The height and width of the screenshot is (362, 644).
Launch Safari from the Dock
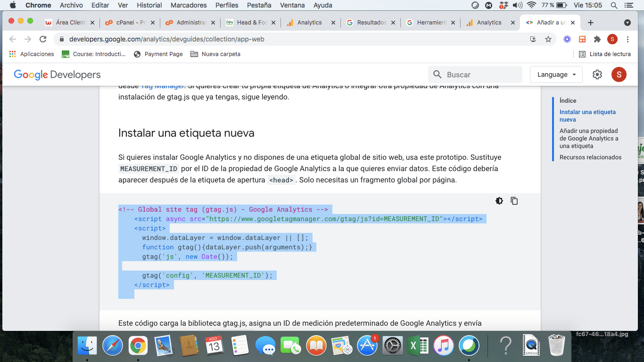(x=112, y=346)
